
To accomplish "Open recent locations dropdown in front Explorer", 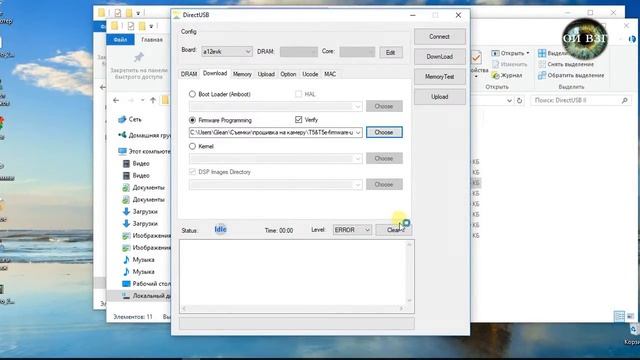I will point(142,100).
